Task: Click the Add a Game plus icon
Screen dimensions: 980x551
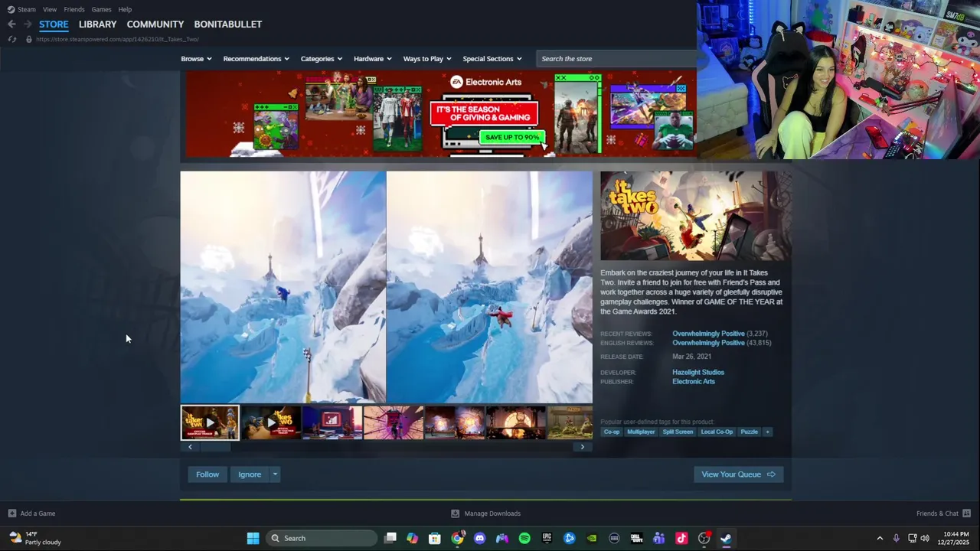Action: pyautogui.click(x=11, y=514)
